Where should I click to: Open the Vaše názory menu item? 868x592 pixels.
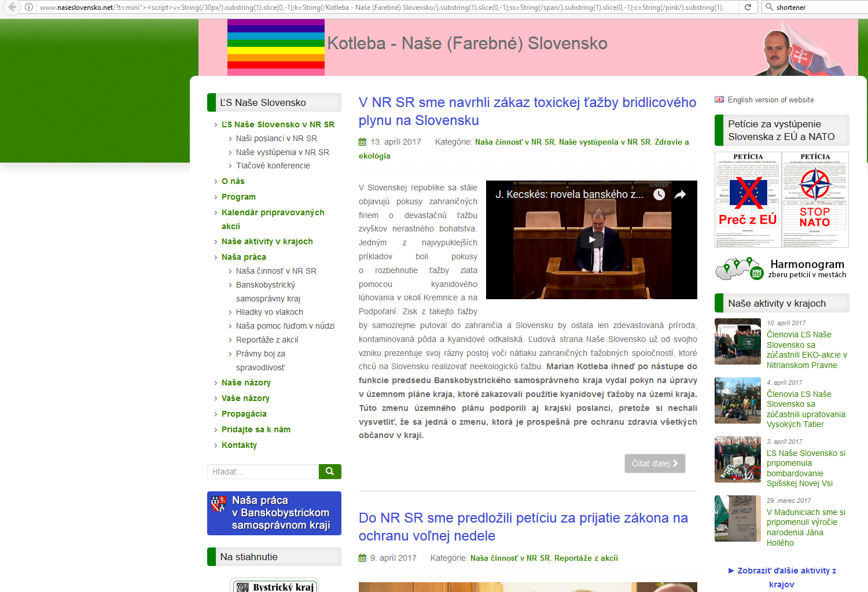click(245, 398)
